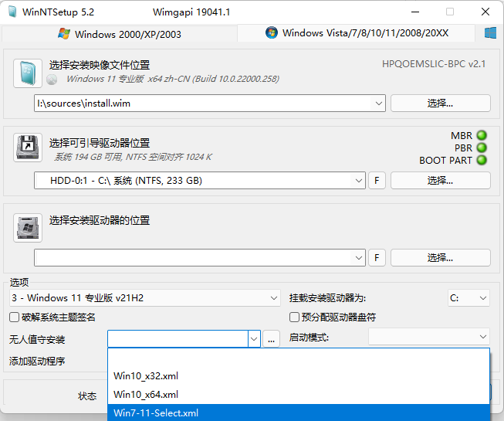Minimize the WinNTSetup window
This screenshot has height=421, width=504.
point(415,12)
